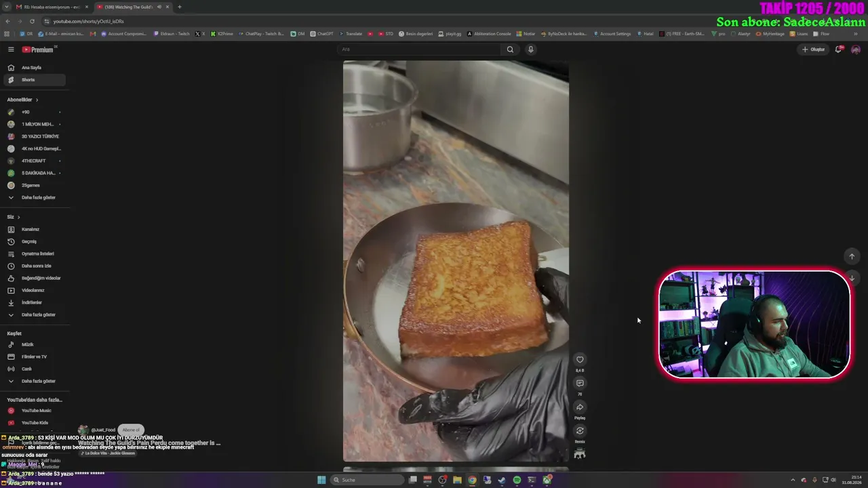Open Videolarınız in the sidebar
868x488 pixels.
(x=34, y=290)
